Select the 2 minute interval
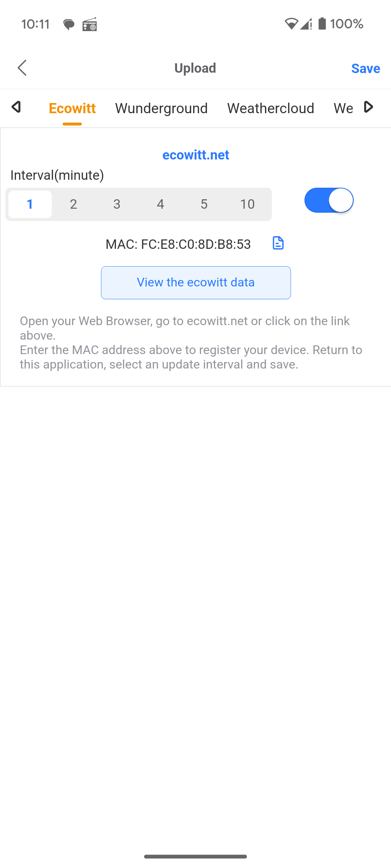Screen dimensions: 391x868 coord(73,204)
